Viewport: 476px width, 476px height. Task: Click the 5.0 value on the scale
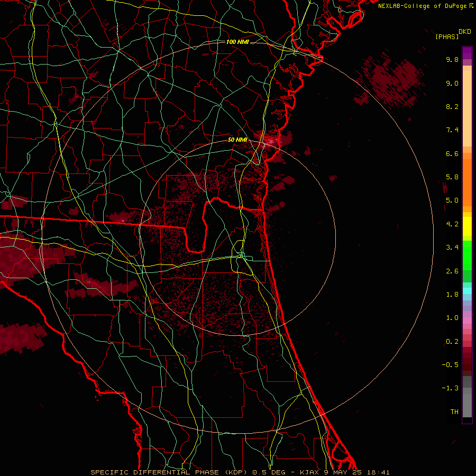tap(452, 200)
